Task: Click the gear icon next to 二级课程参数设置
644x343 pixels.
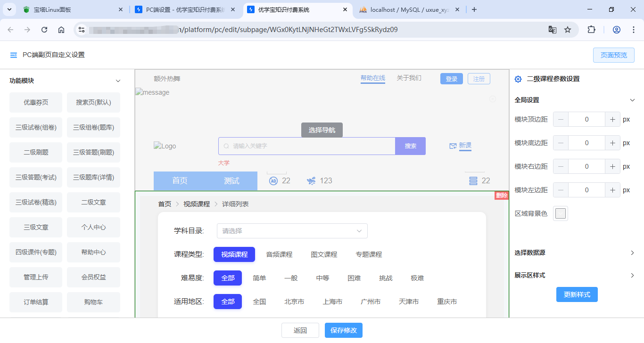Action: [x=518, y=79]
